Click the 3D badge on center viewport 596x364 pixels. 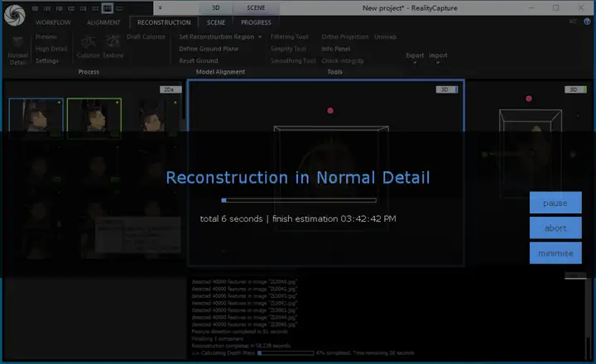coord(447,89)
